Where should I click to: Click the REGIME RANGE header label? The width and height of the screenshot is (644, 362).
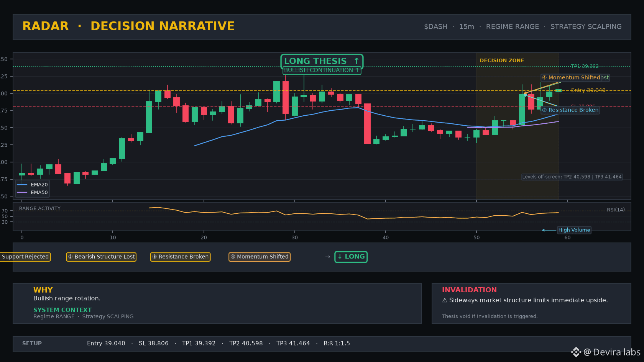tap(512, 26)
